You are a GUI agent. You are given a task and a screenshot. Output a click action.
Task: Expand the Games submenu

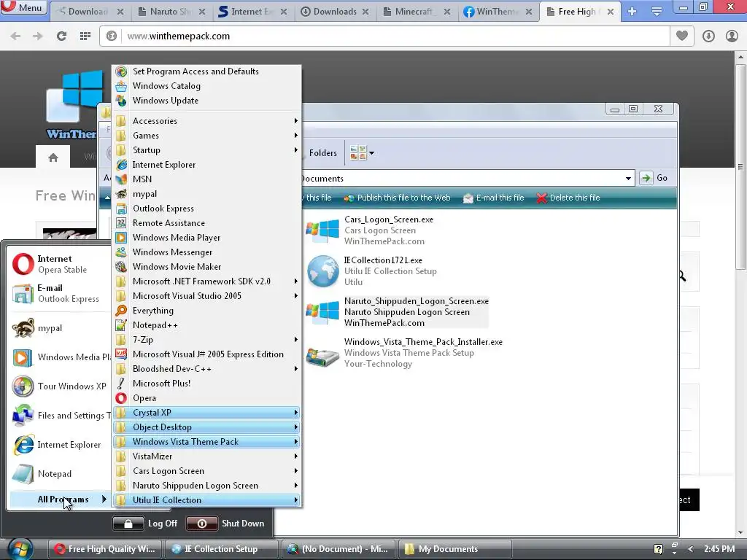click(206, 136)
